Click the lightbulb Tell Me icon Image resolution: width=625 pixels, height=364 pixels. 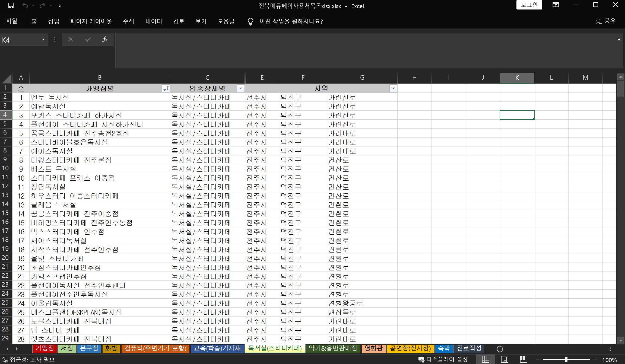click(250, 21)
